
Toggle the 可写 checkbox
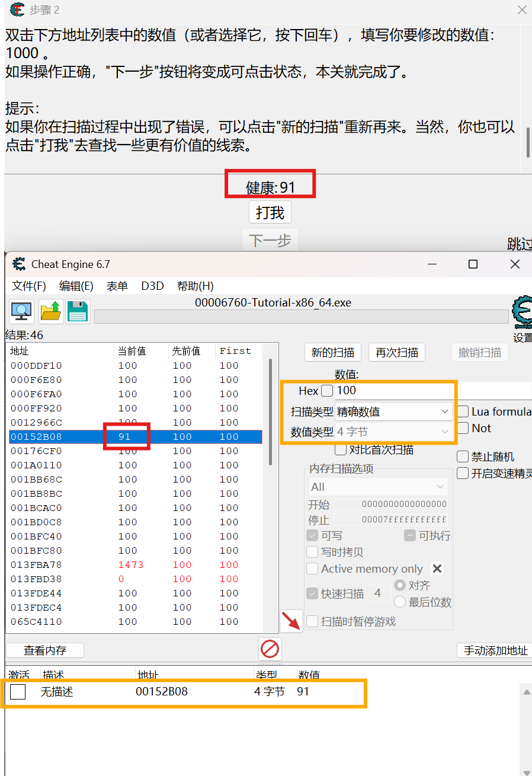(x=312, y=535)
